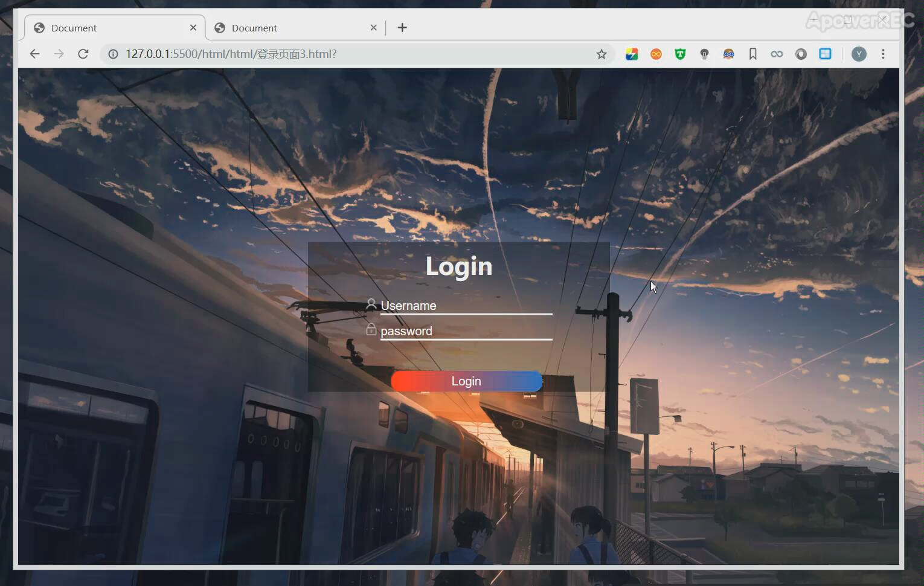The height and width of the screenshot is (586, 924).
Task: Open the grey circle extension icon
Action: click(801, 54)
